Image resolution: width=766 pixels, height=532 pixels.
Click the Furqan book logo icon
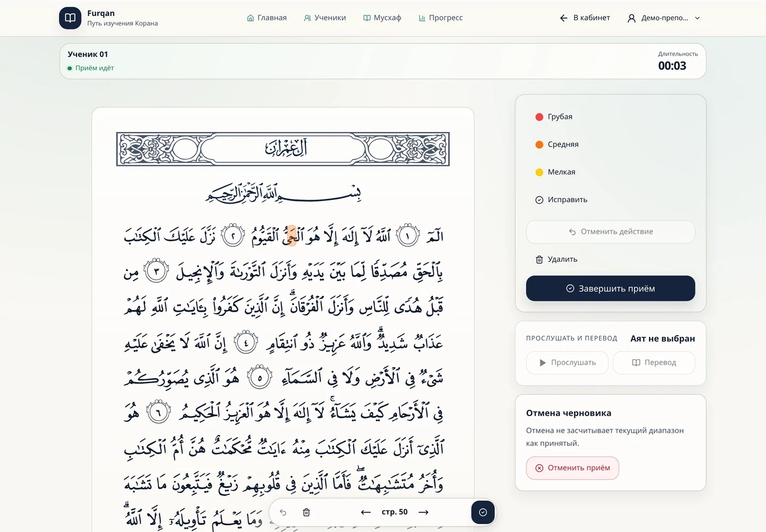pyautogui.click(x=70, y=18)
